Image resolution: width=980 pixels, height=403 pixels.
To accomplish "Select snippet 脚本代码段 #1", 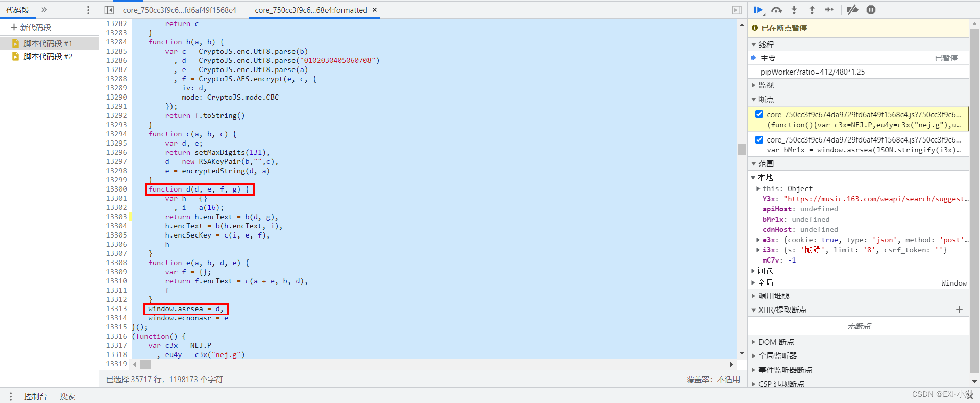I will pos(49,43).
